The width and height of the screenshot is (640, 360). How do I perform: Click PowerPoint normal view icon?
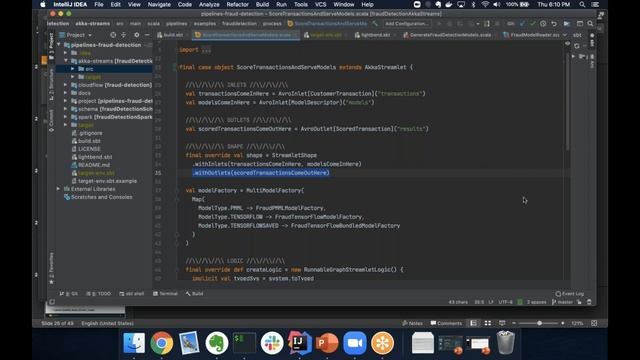[473, 323]
